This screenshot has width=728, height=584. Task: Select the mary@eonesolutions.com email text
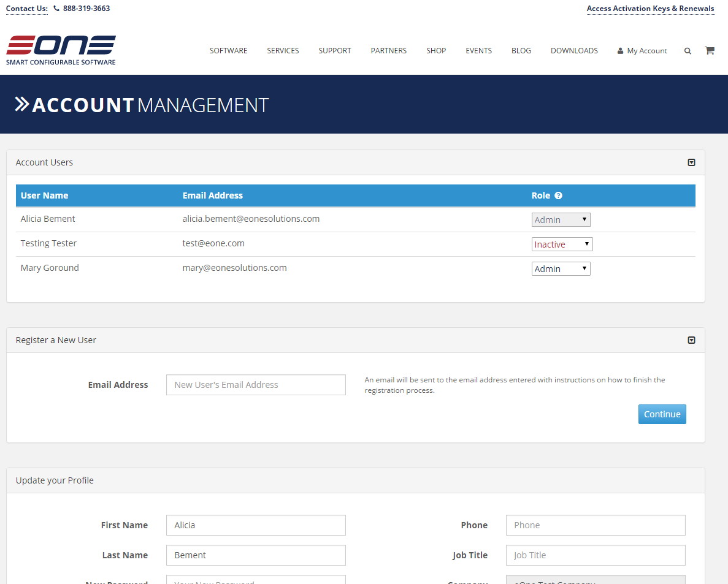(x=234, y=268)
